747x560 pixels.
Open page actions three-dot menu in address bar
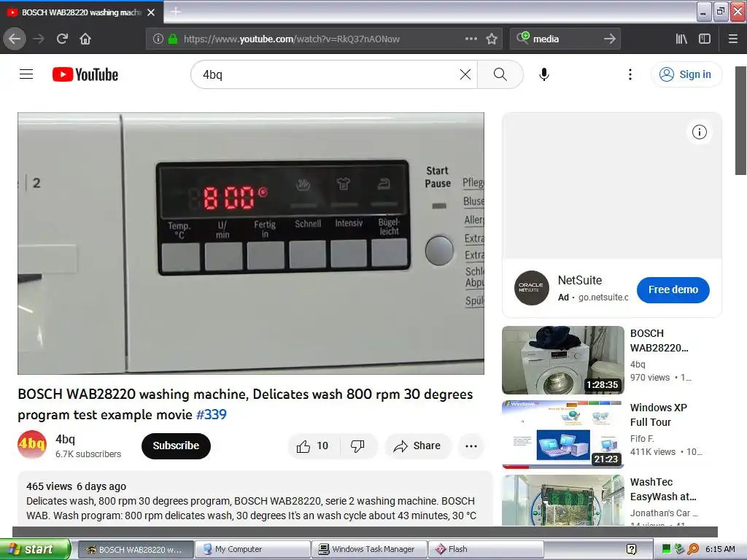(x=471, y=39)
